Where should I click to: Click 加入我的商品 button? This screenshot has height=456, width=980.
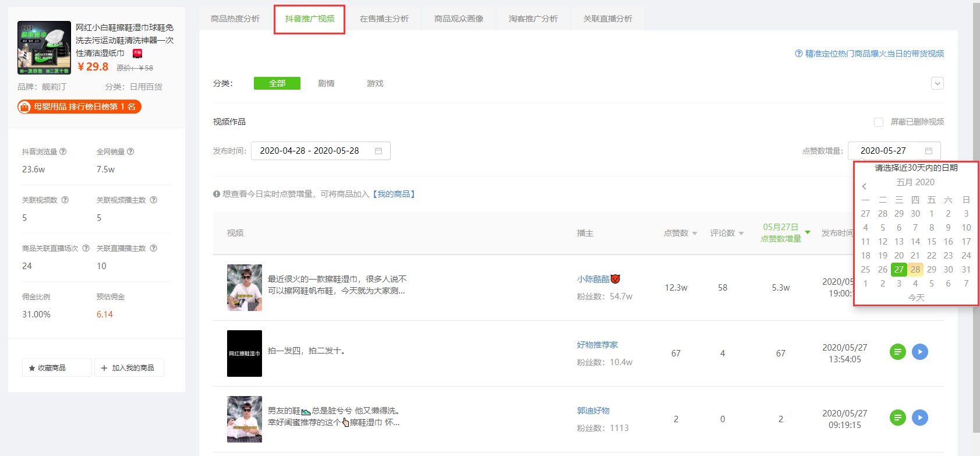[x=129, y=367]
